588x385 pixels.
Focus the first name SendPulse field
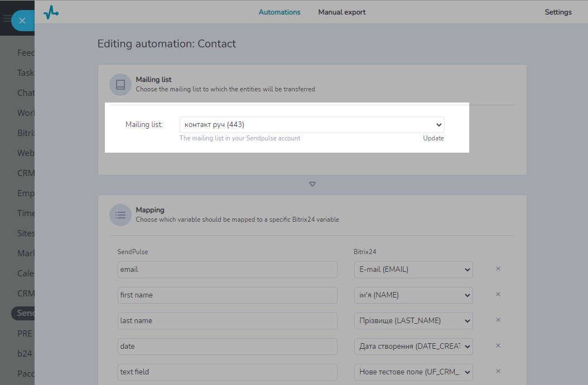coord(228,295)
